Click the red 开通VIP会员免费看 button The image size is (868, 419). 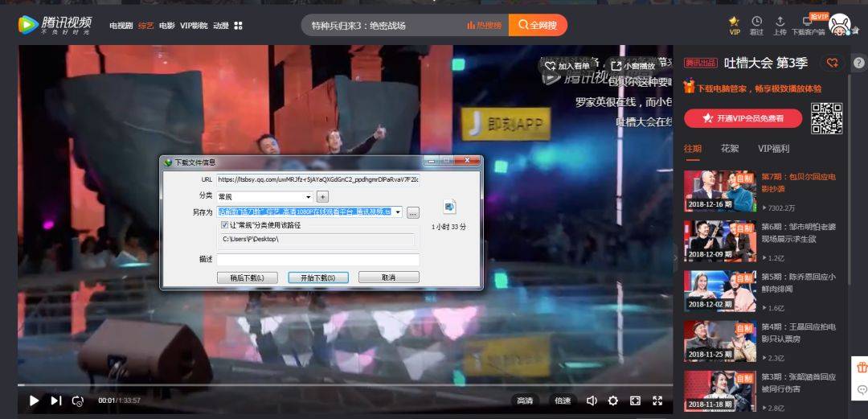coord(743,118)
